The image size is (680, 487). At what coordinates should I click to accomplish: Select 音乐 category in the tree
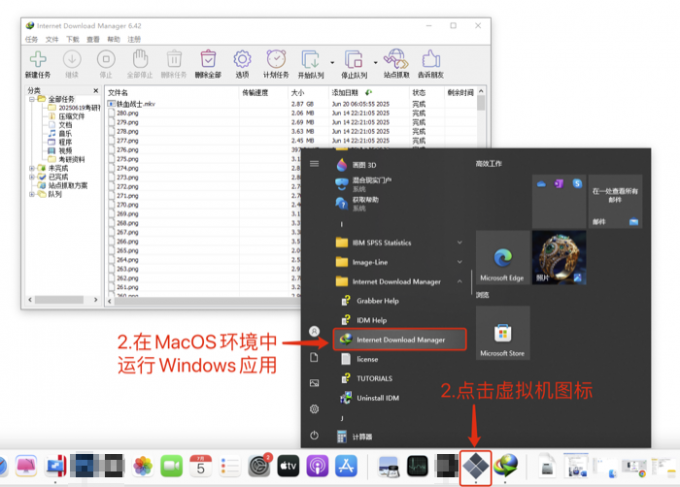[x=65, y=134]
